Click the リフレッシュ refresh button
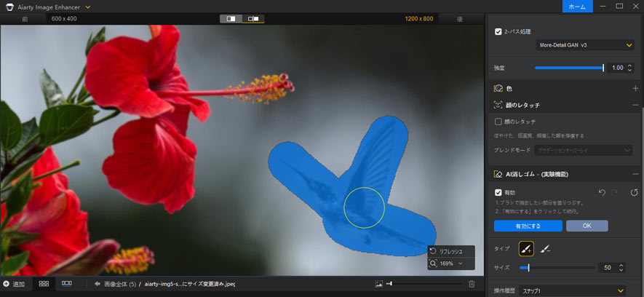This screenshot has width=644, height=297. point(451,251)
